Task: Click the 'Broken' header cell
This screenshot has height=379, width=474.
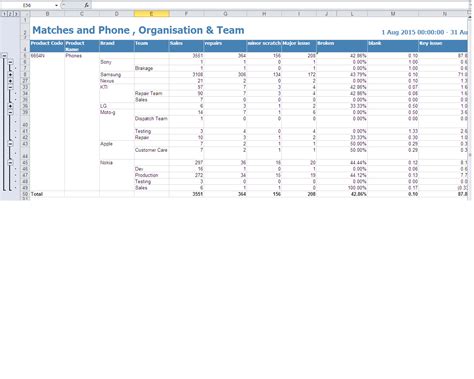Action: (342, 46)
